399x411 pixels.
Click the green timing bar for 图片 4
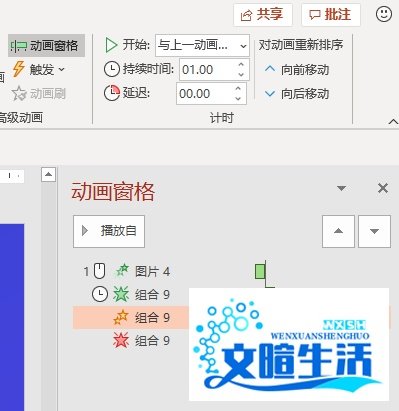pos(260,271)
